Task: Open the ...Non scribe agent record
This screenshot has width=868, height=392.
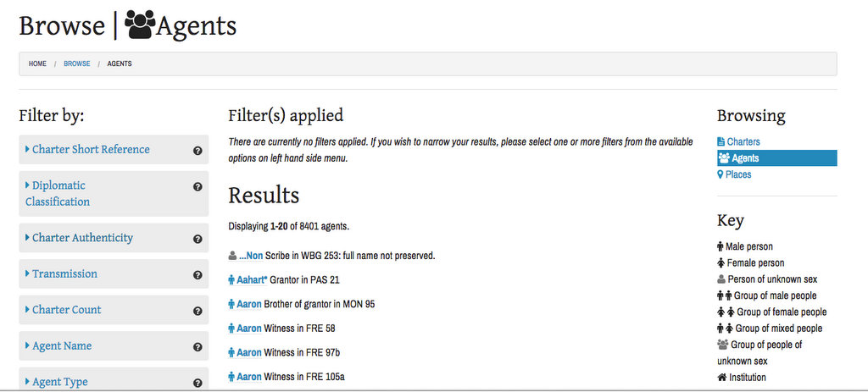Action: 251,257
